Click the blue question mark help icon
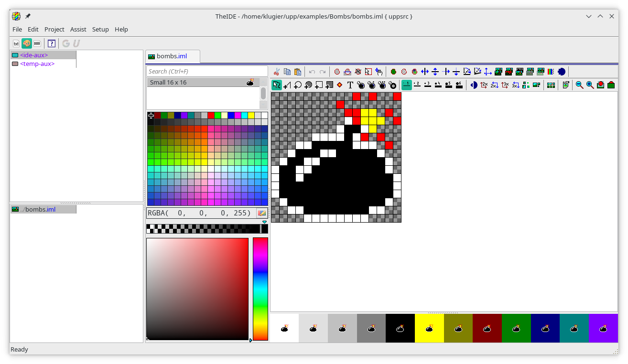The height and width of the screenshot is (364, 628). [x=52, y=43]
